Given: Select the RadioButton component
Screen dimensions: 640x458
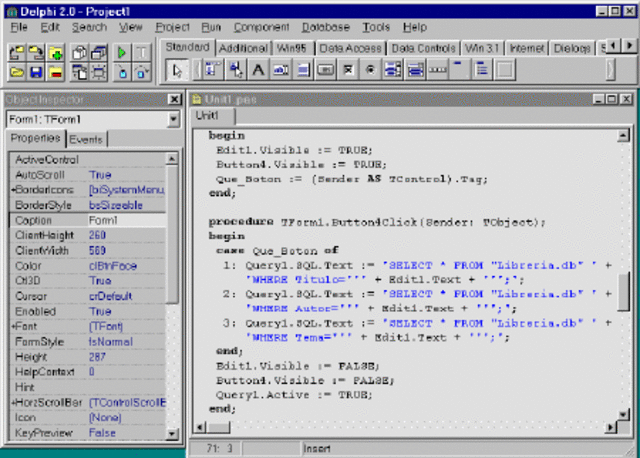Looking at the screenshot, I should 370,70.
